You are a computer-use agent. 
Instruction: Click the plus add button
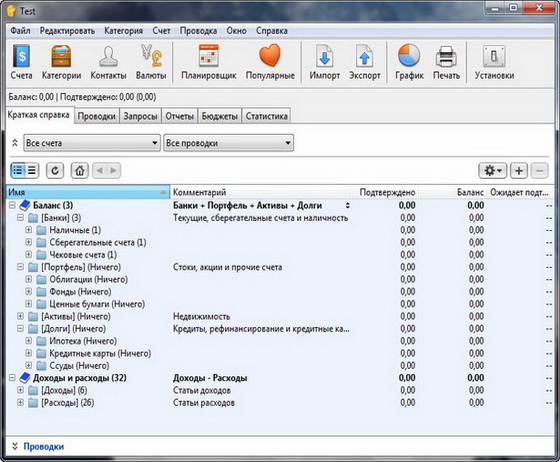pos(519,171)
